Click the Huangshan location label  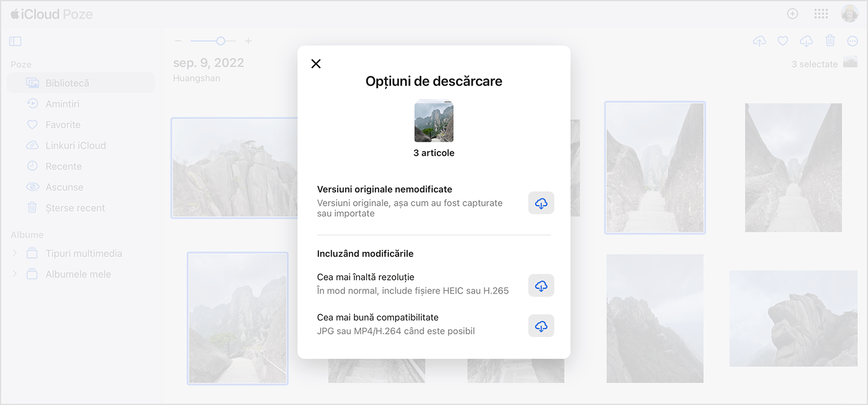click(x=196, y=78)
